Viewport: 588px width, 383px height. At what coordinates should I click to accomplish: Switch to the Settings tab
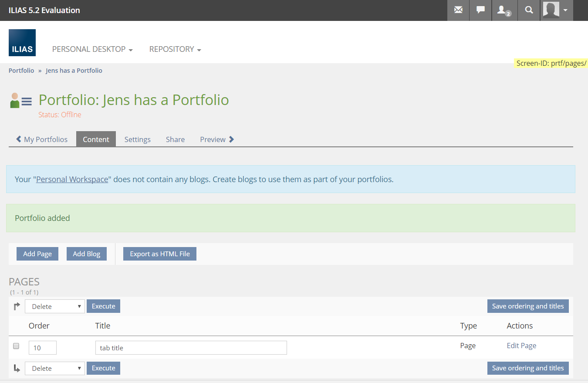point(137,139)
